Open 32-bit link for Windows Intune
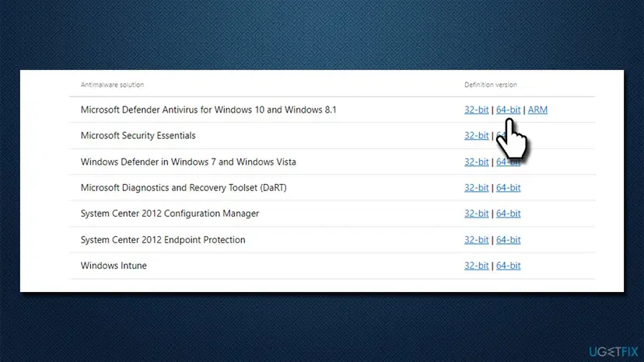 pyautogui.click(x=477, y=266)
